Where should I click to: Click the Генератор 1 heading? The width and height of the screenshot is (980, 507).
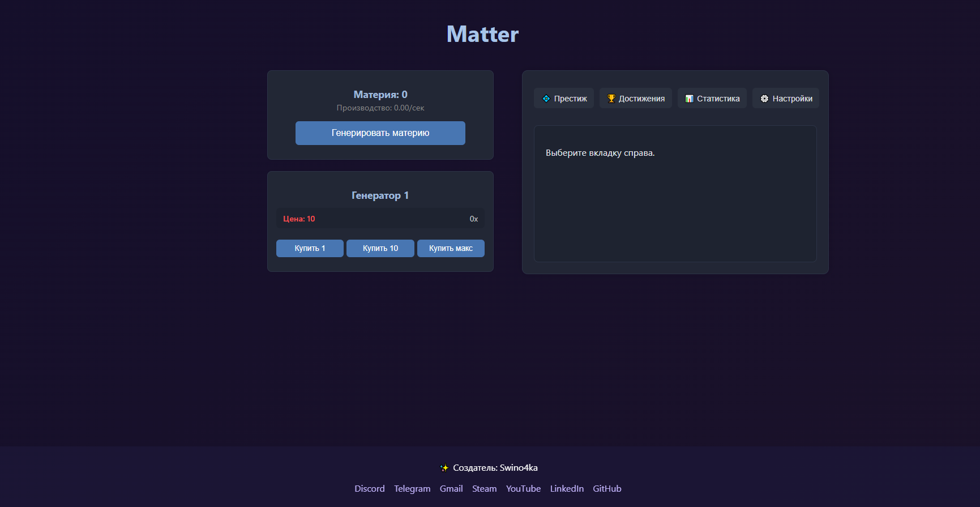coord(380,195)
